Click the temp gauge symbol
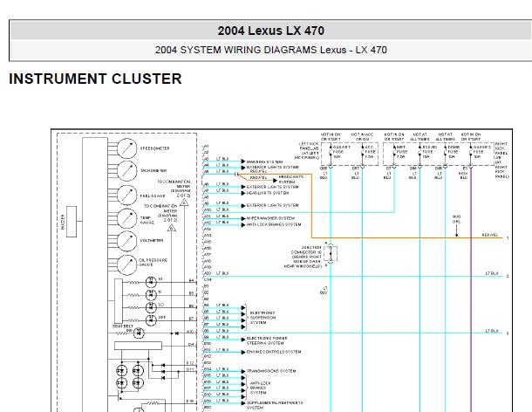Image resolution: width=532 pixels, height=412 pixels. [126, 218]
